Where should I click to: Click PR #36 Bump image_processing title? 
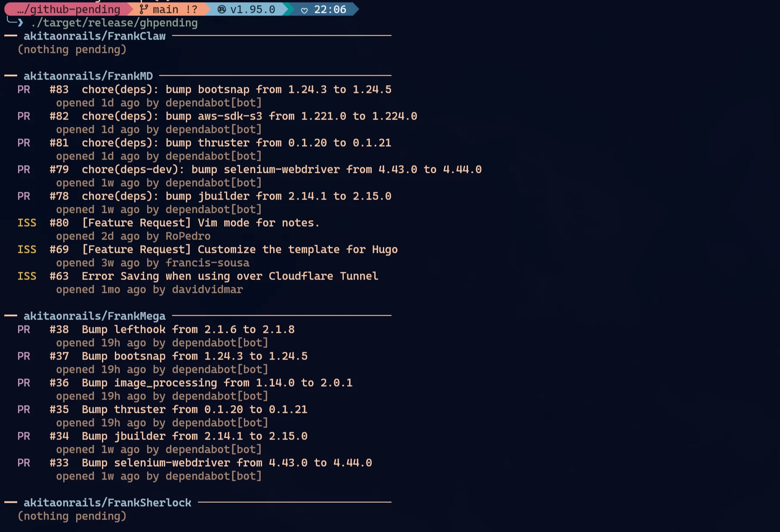click(217, 383)
